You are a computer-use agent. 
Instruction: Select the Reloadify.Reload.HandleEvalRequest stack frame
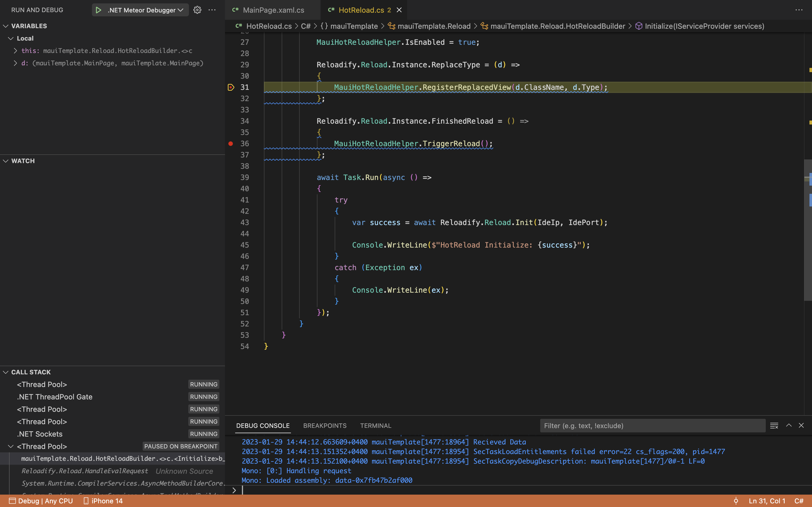[85, 471]
